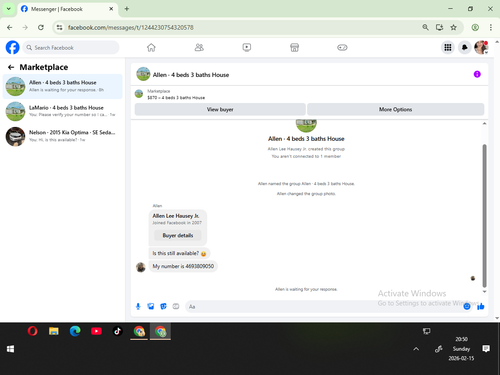Click the back arrow next to Marketplace
The image size is (500, 375).
click(x=11, y=67)
